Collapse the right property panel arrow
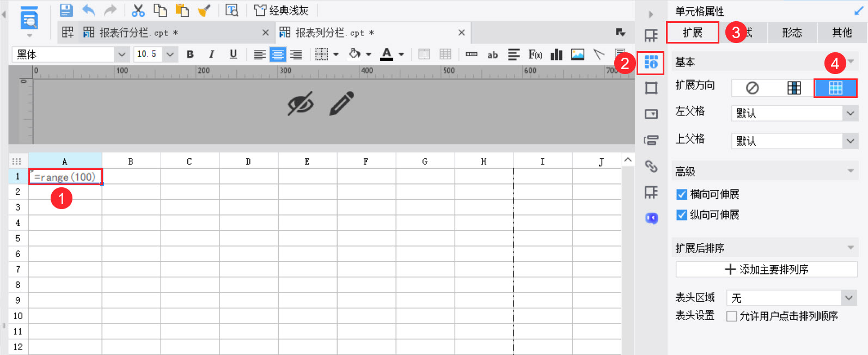 [x=651, y=14]
